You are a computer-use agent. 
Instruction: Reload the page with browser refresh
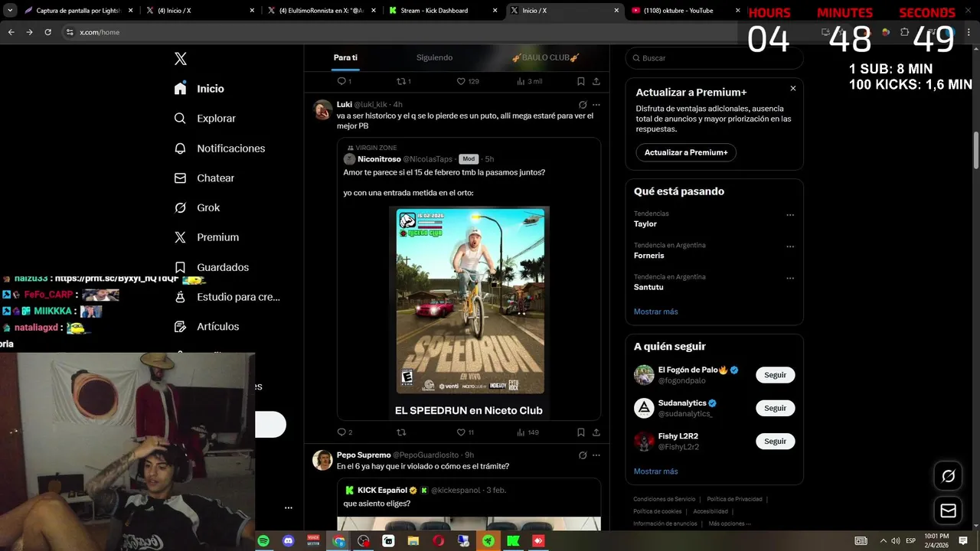47,32
